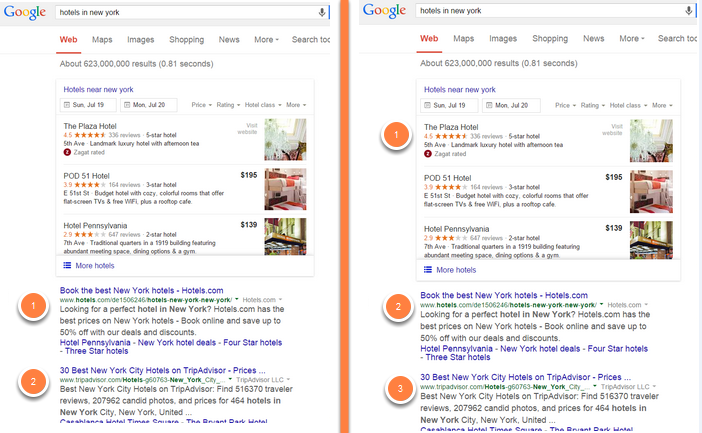This screenshot has height=433, width=702.
Task: Activate voice search microphone on the right page
Action: coord(689,11)
